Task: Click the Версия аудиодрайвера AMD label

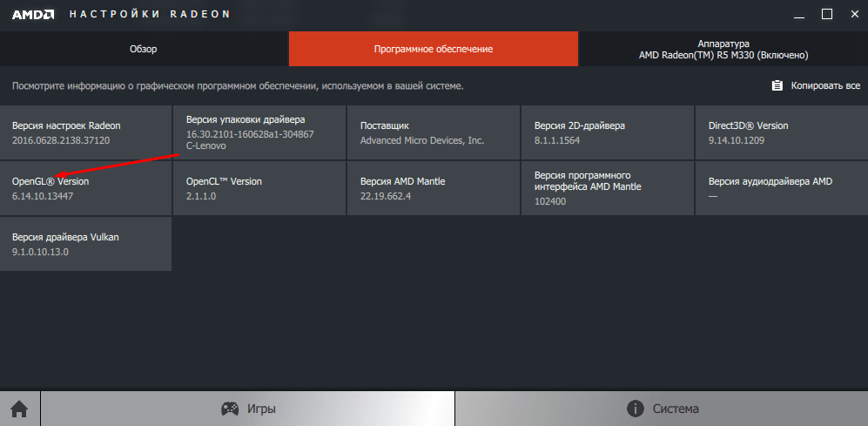Action: point(770,181)
